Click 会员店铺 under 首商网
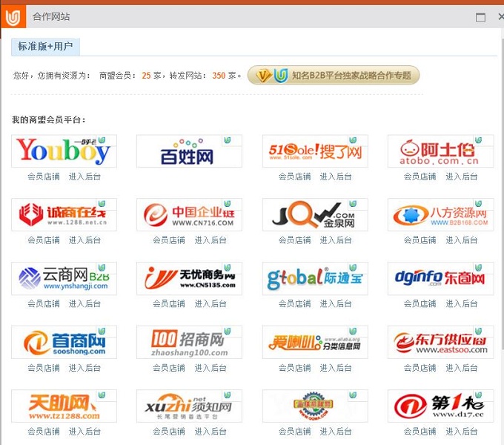This screenshot has width=504, height=445. coord(44,368)
